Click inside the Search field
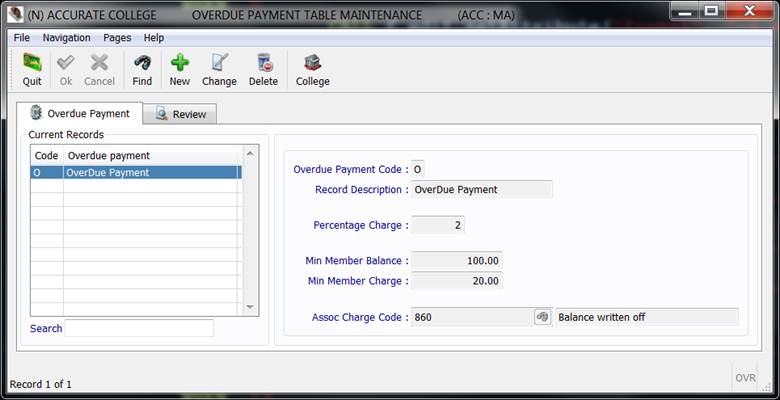The height and width of the screenshot is (400, 780). 139,328
